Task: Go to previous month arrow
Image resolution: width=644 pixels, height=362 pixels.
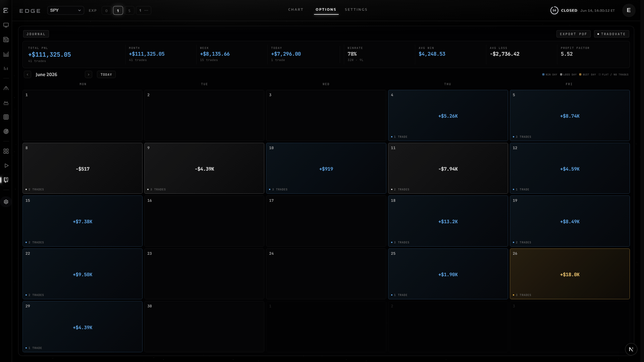Action: pyautogui.click(x=28, y=75)
